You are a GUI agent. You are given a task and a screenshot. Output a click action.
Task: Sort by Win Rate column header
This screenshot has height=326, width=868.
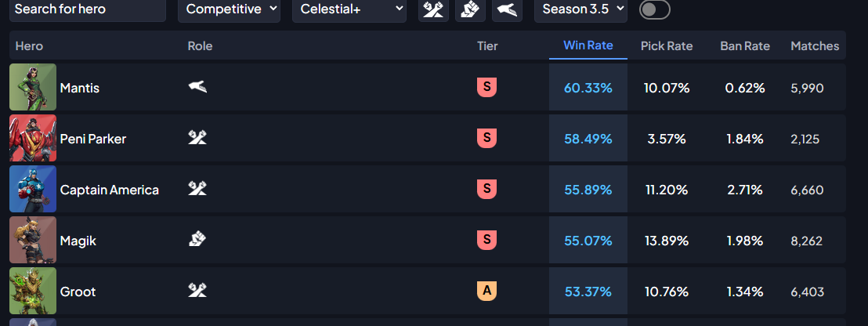point(588,45)
